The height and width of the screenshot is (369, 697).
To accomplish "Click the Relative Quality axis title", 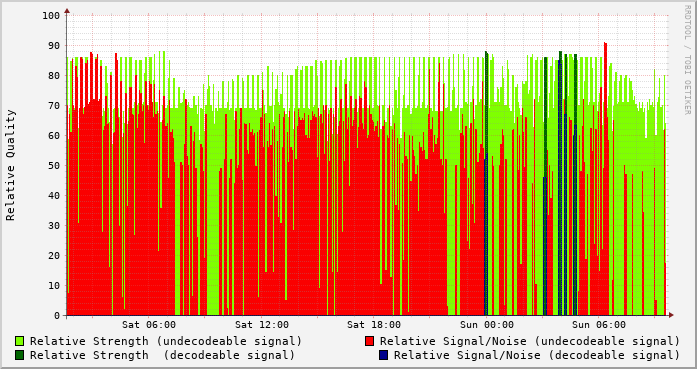I will [x=11, y=165].
